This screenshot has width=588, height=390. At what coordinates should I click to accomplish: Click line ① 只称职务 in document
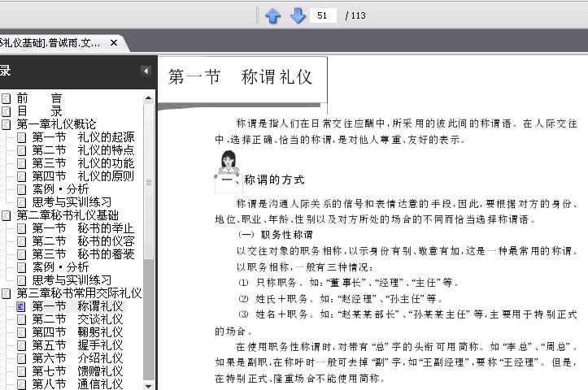348,283
